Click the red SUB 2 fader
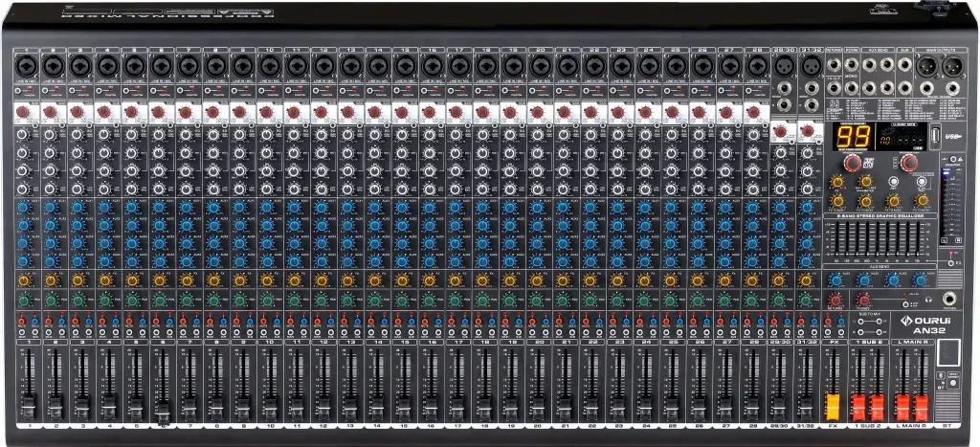The image size is (980, 447). click(x=878, y=407)
